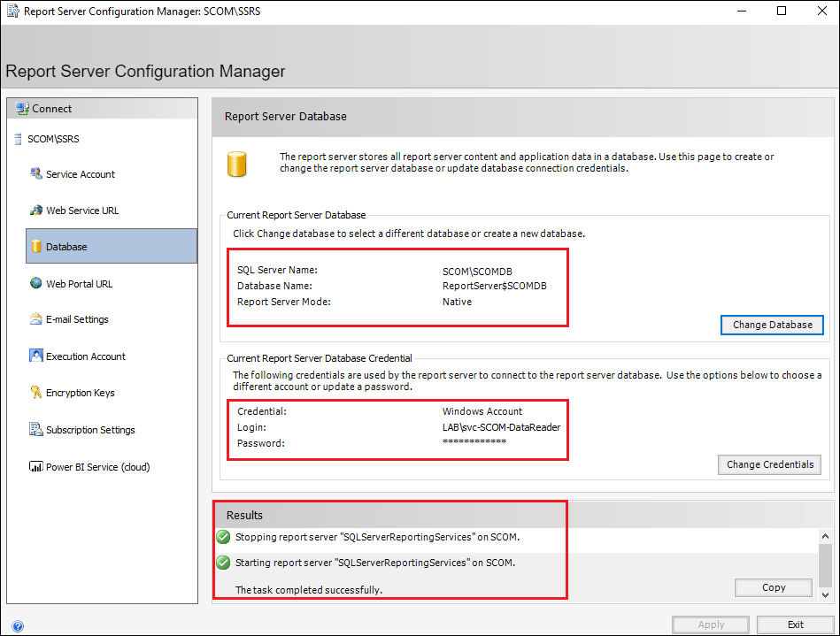Screen dimensions: 840x636
Task: Click the Web Service URL icon
Action: click(36, 211)
